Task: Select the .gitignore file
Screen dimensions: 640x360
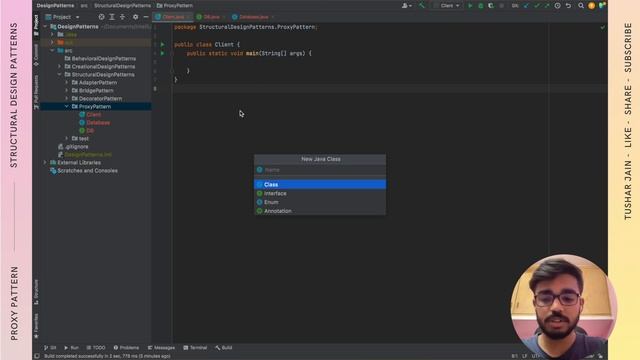Action: click(x=73, y=147)
